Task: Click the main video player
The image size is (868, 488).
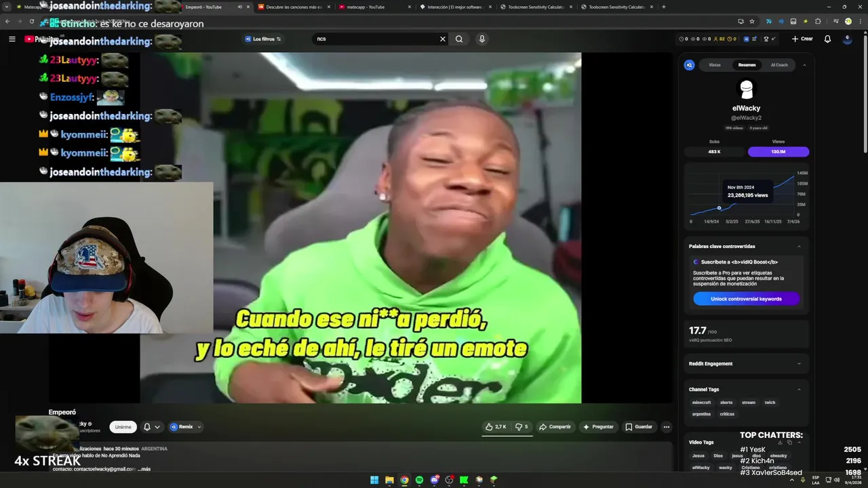Action: click(361, 228)
